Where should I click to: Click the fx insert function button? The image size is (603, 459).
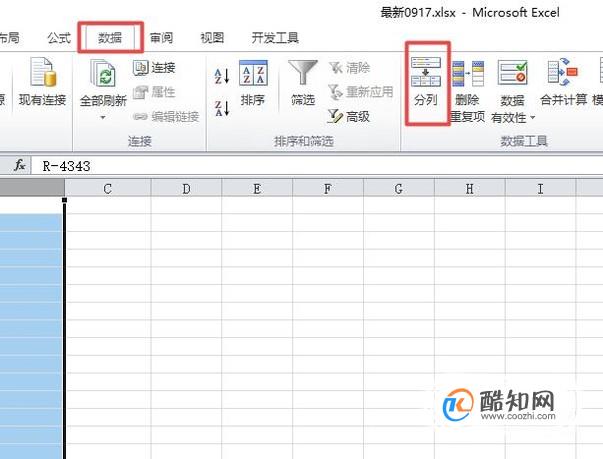click(x=19, y=166)
